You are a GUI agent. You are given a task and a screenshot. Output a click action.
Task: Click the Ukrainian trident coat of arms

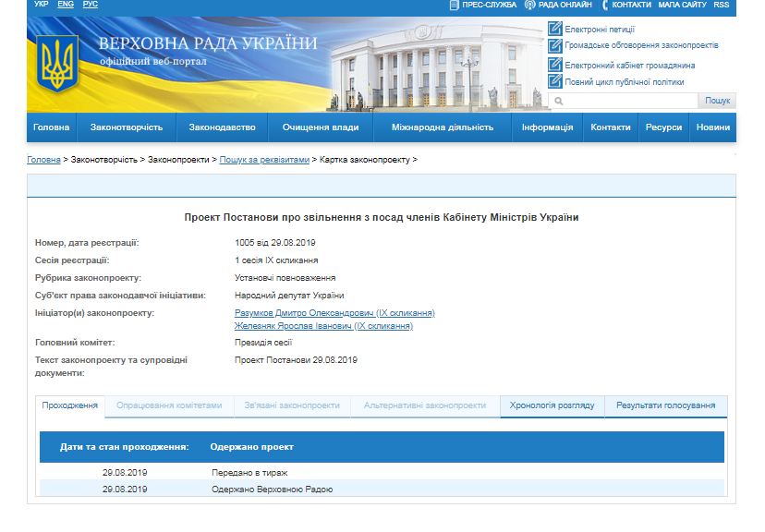click(x=57, y=64)
